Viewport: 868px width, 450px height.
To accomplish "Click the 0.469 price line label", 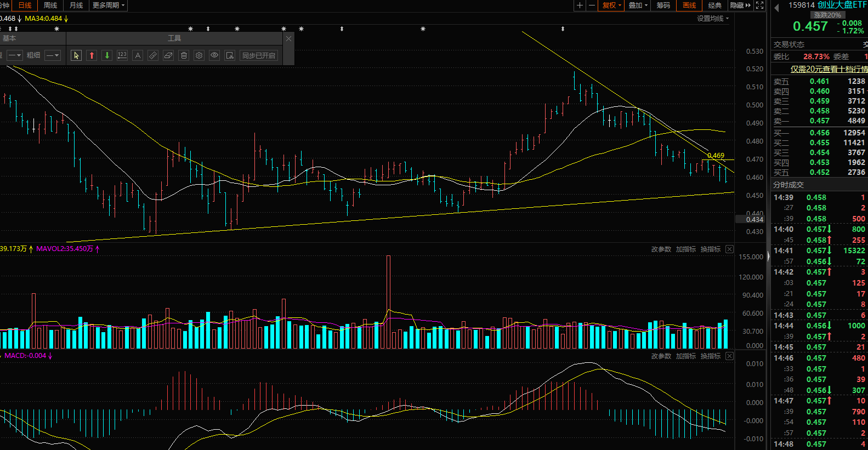I will coord(716,156).
